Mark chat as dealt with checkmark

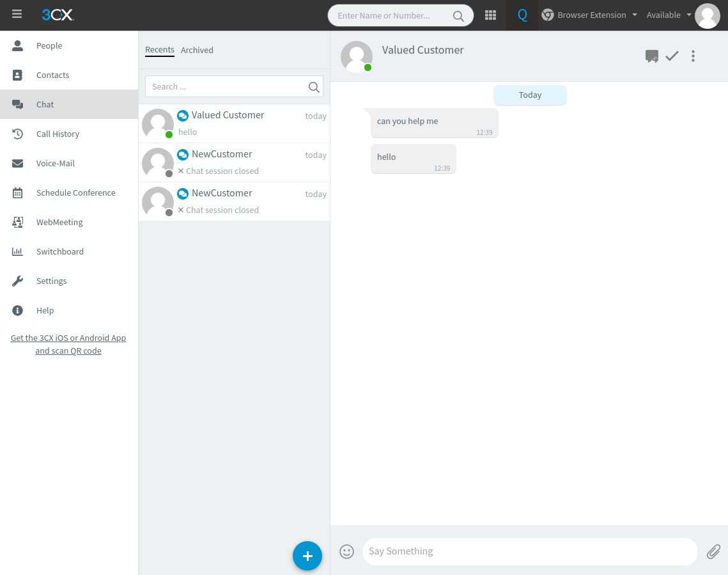672,56
